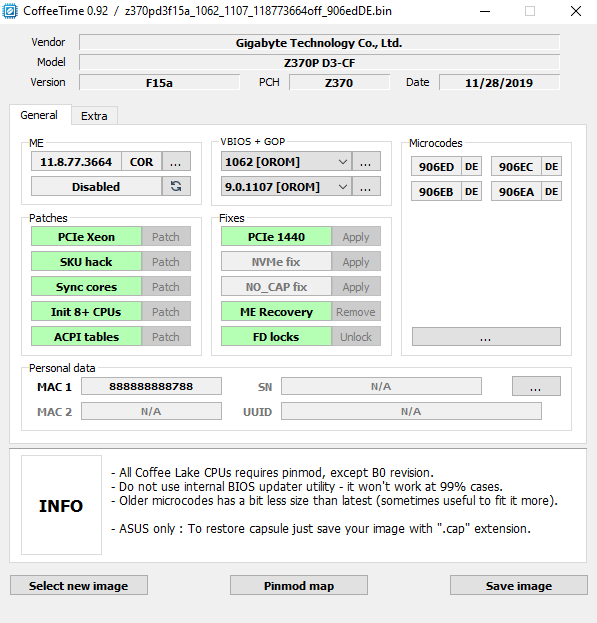The image size is (597, 623).
Task: Expand the 9.0.1107 [OROM] GOP dropdown
Action: click(x=286, y=186)
